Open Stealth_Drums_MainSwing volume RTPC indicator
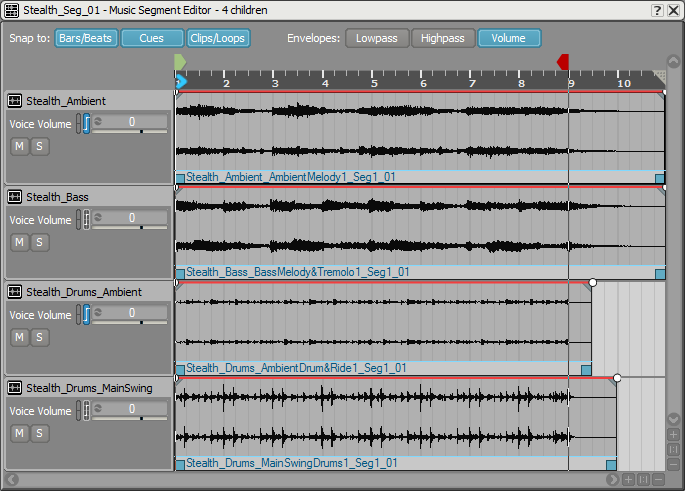 click(x=86, y=411)
